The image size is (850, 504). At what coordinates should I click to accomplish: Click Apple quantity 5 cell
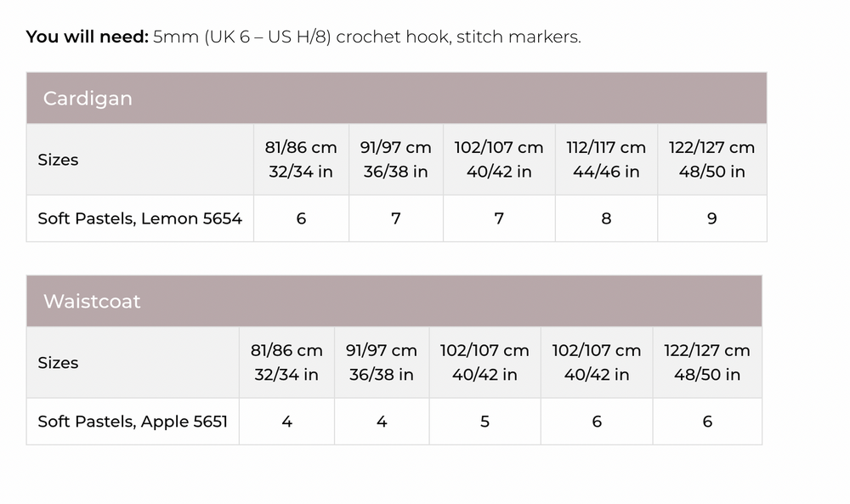[x=484, y=422]
